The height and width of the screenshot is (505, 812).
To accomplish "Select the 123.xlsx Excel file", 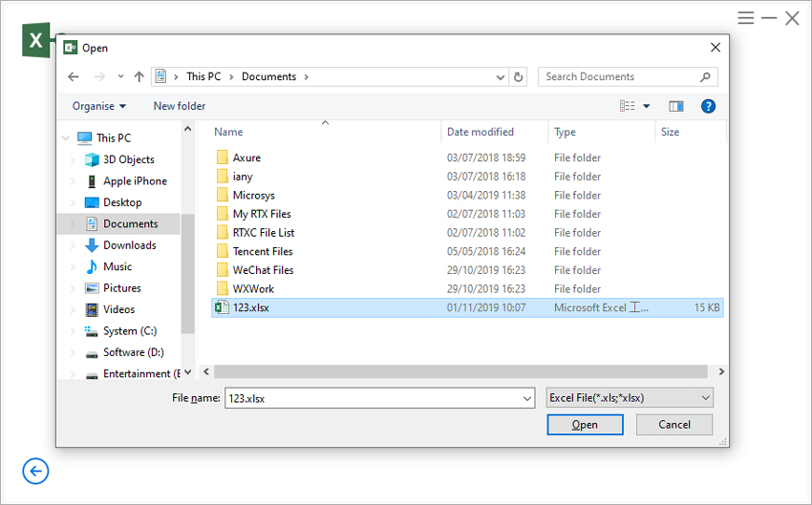I will [467, 307].
